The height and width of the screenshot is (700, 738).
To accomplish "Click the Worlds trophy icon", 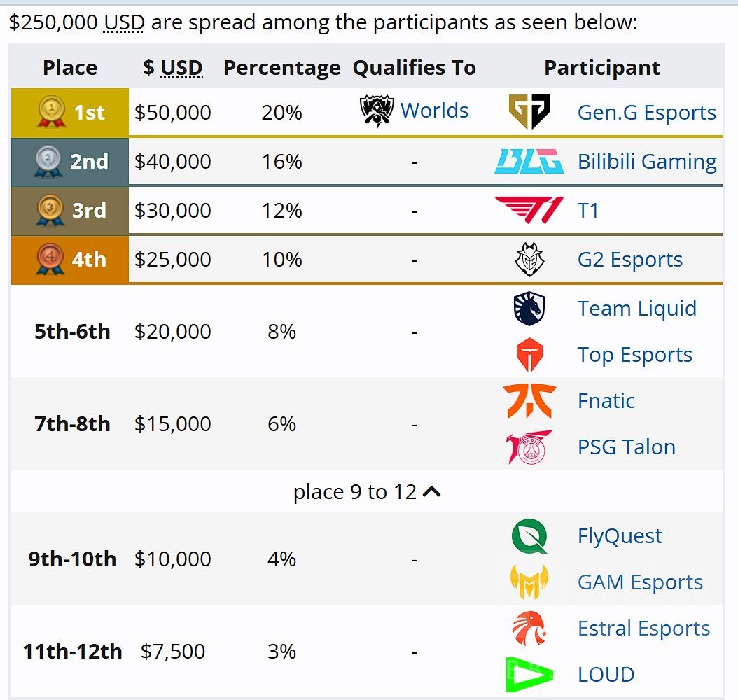I will pyautogui.click(x=376, y=111).
